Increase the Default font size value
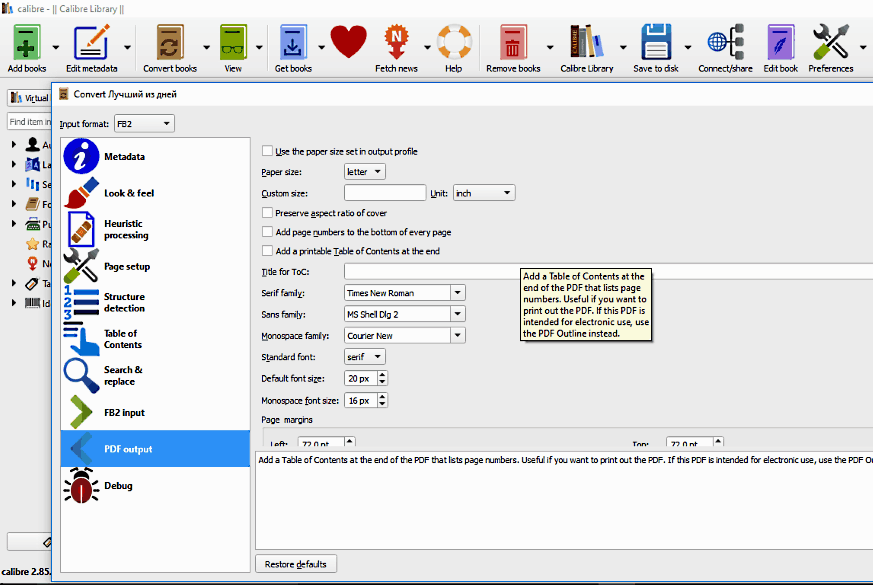Screen dimensions: 873x585 point(382,375)
